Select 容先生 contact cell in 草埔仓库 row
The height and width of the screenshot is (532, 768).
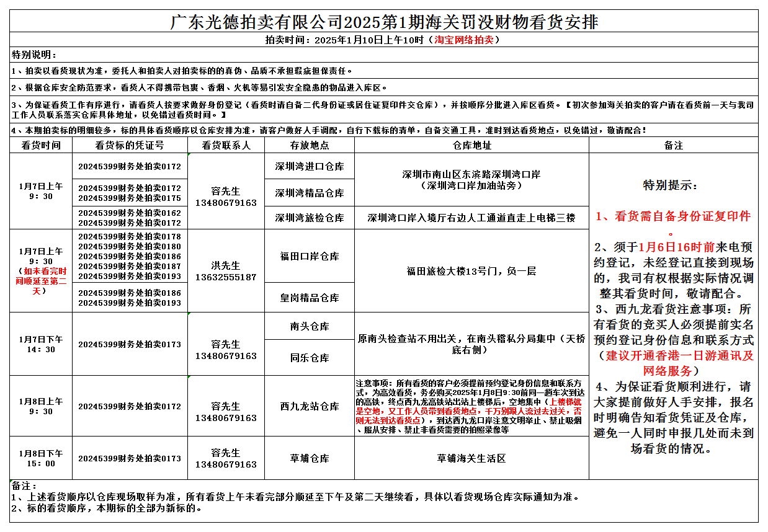pyautogui.click(x=226, y=458)
